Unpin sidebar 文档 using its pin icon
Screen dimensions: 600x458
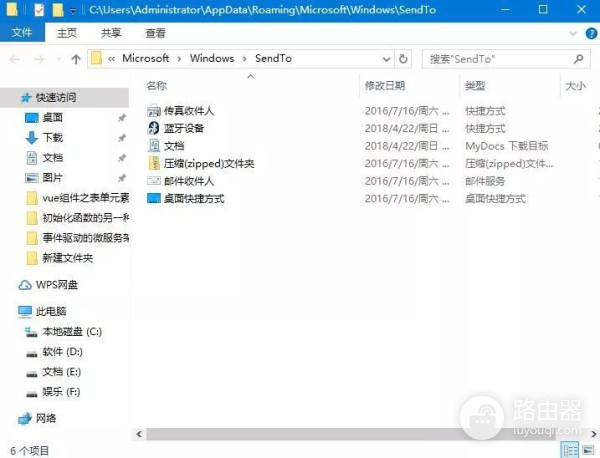point(122,158)
